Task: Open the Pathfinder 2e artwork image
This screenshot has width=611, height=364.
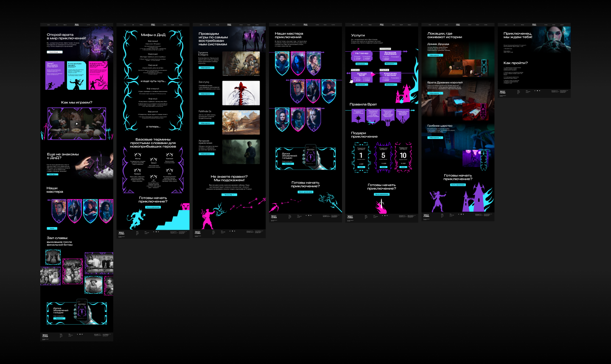Action: [x=241, y=122]
